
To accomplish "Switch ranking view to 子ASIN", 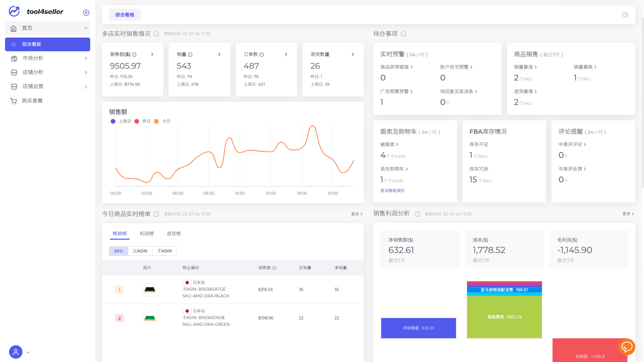I will pos(164,251).
